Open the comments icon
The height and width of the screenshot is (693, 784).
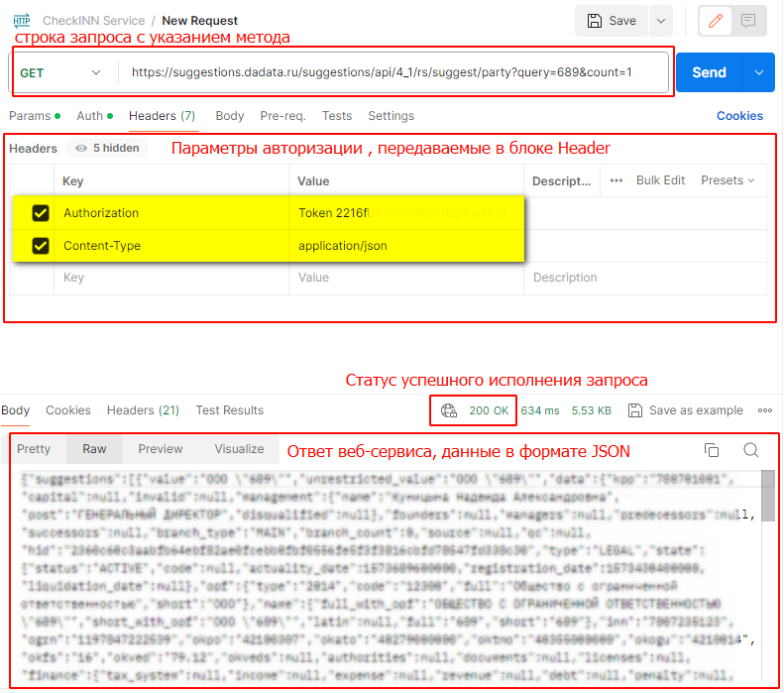coord(748,21)
